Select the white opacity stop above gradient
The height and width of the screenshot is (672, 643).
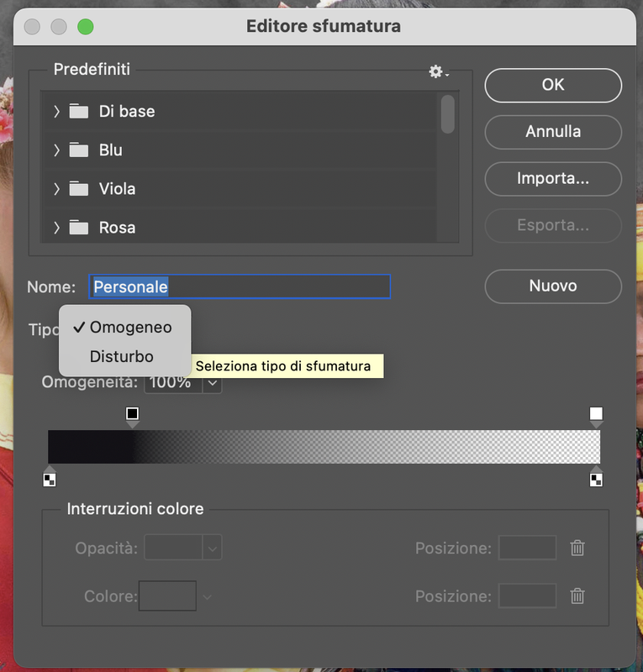596,415
